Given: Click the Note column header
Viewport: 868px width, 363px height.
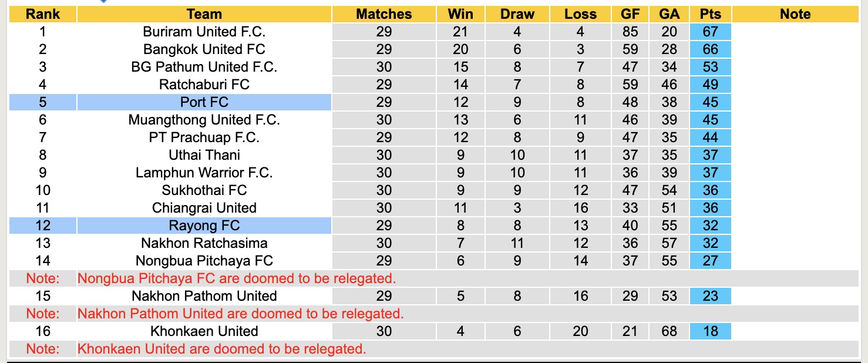Looking at the screenshot, I should (795, 14).
